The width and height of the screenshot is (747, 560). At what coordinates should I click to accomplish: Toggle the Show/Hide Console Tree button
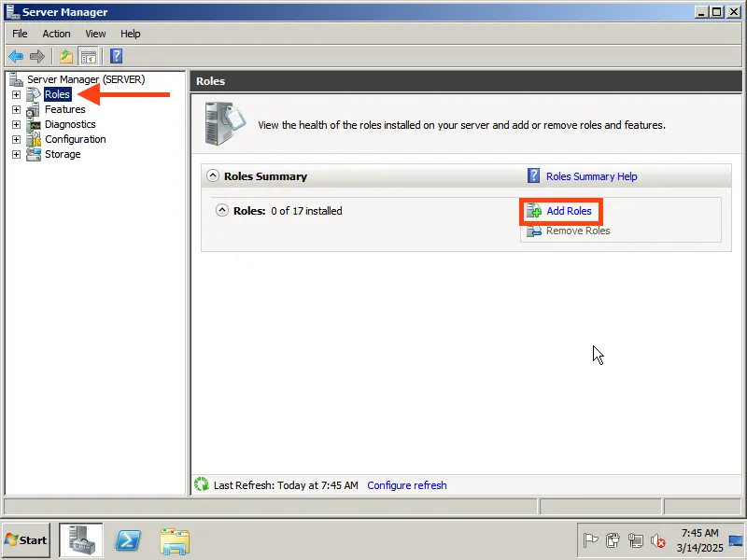tap(89, 56)
